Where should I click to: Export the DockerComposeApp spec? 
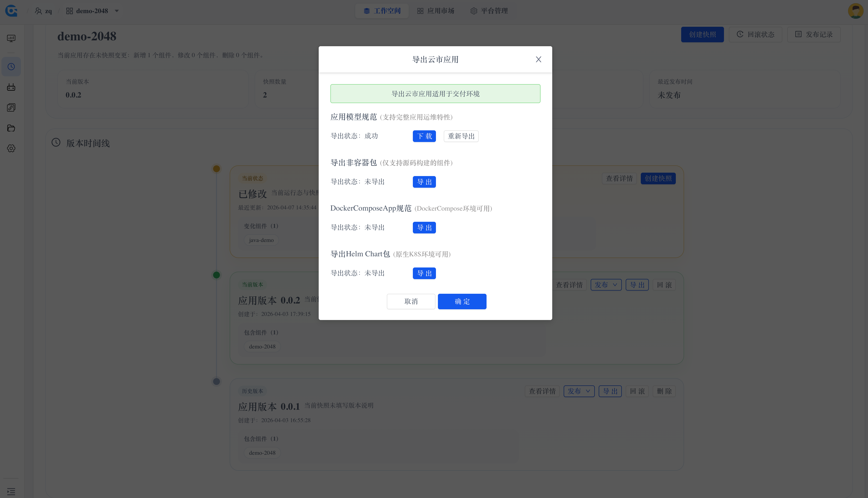click(x=424, y=227)
